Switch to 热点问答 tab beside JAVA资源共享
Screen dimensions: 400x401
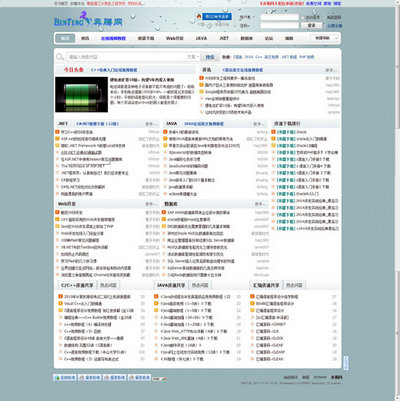pos(200,285)
